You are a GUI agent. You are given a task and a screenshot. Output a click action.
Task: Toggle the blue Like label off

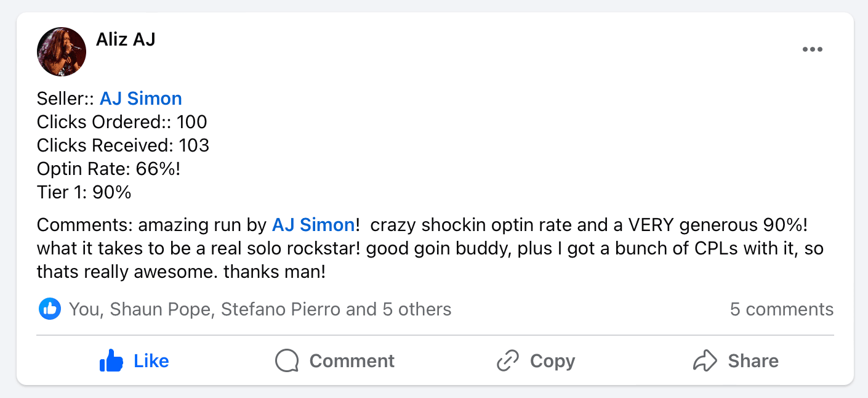pyautogui.click(x=151, y=360)
